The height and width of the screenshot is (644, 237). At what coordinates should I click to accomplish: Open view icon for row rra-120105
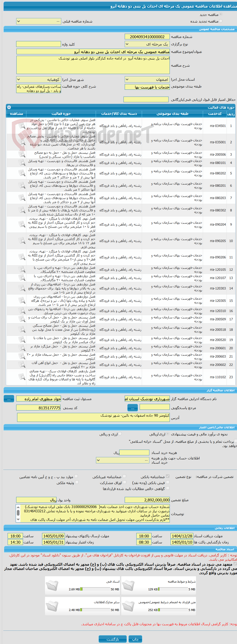click(22, 270)
